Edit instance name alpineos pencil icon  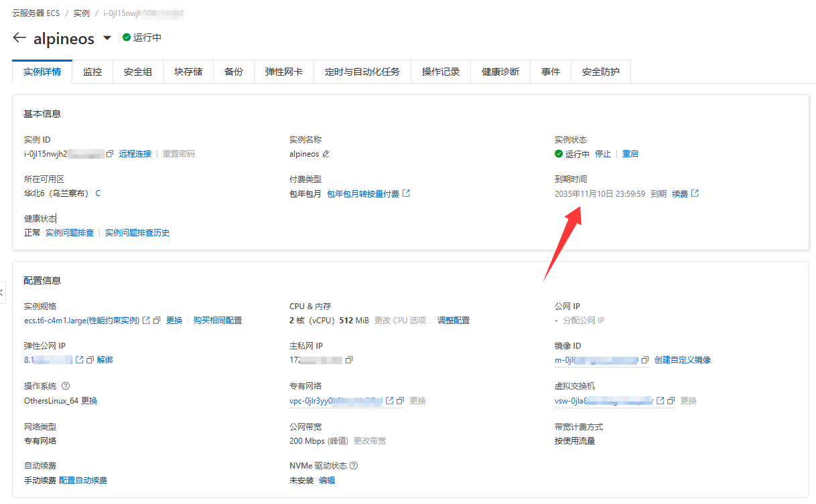[x=326, y=154]
